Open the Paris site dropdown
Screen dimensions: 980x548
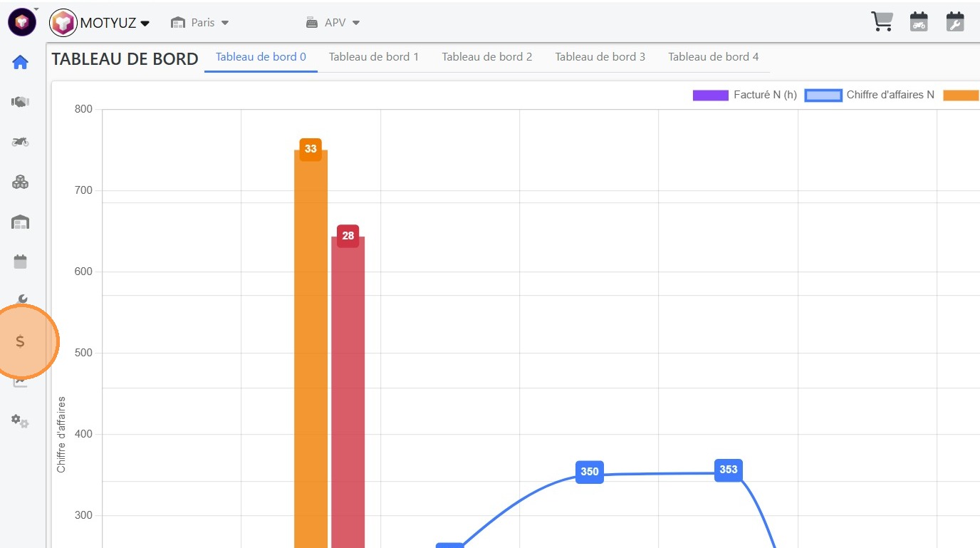200,23
